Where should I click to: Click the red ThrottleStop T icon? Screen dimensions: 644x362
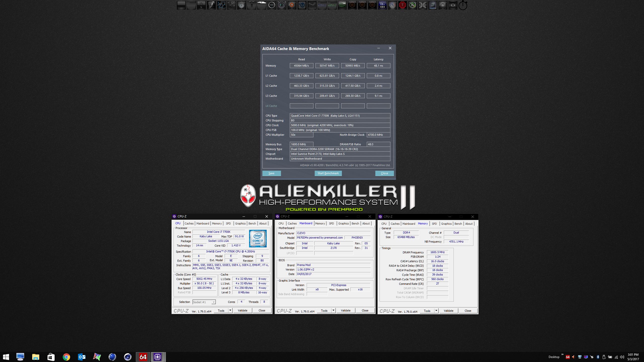coord(403,5)
